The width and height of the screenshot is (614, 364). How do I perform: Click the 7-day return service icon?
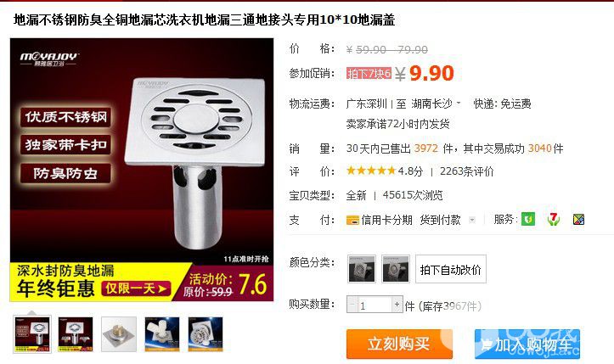(x=554, y=219)
